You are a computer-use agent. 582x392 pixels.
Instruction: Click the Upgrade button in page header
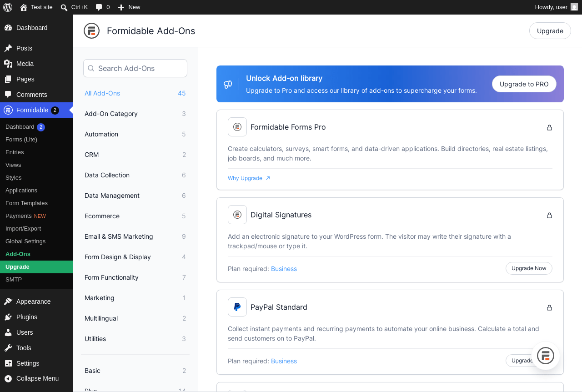click(x=550, y=31)
